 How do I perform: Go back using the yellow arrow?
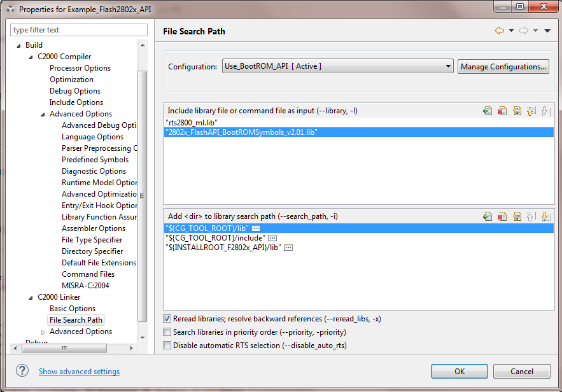click(x=500, y=31)
